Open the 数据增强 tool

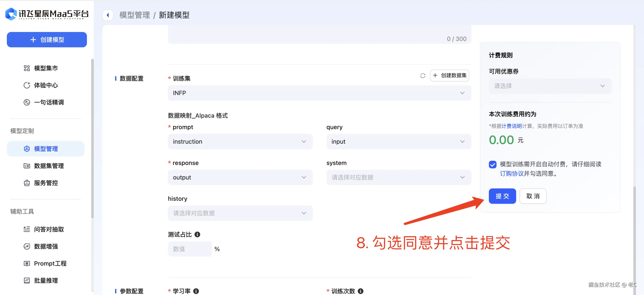point(46,246)
